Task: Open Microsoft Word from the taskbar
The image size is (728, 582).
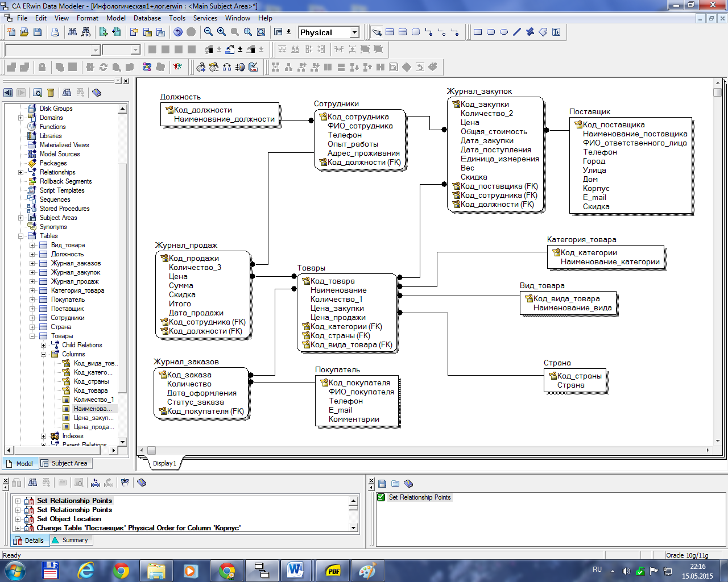Action: pyautogui.click(x=296, y=570)
